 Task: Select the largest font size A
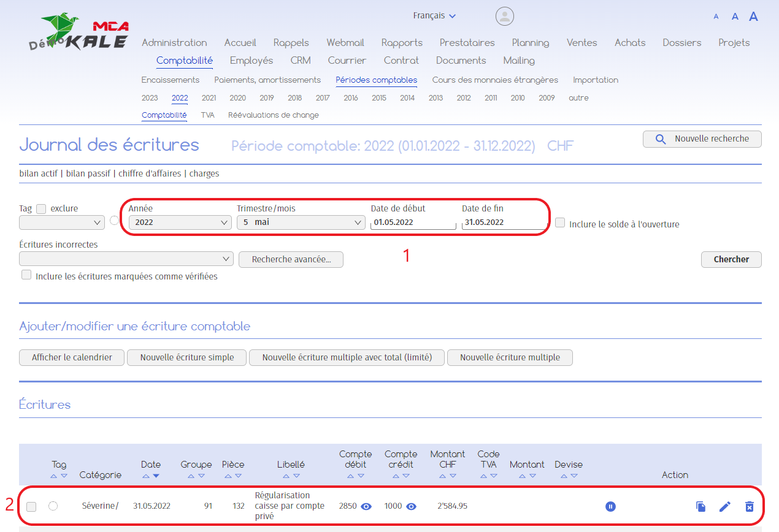click(x=754, y=17)
